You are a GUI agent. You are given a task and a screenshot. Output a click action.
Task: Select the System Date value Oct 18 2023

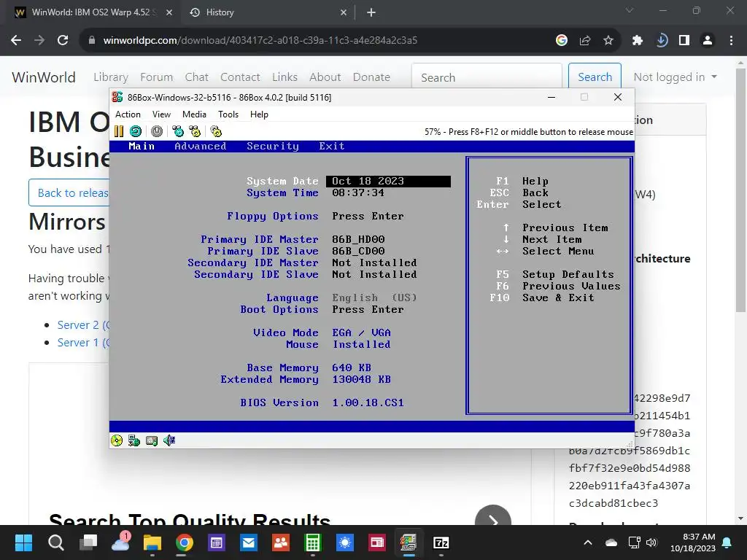click(388, 181)
